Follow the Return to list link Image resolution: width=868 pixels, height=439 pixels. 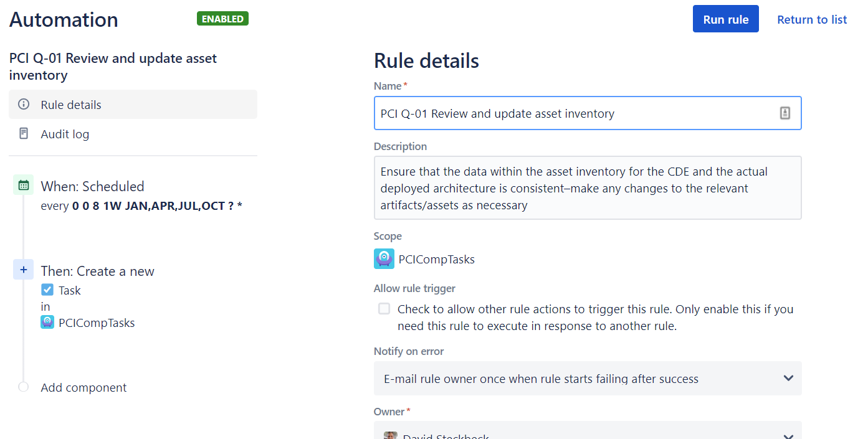click(812, 19)
